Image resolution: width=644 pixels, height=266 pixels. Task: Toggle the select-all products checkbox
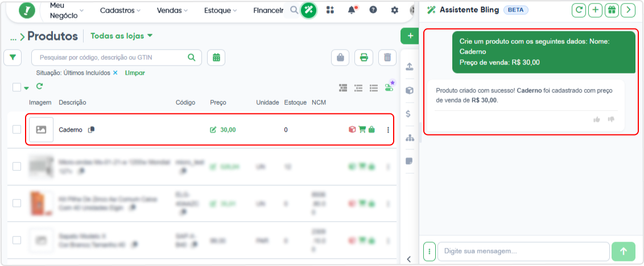(17, 87)
